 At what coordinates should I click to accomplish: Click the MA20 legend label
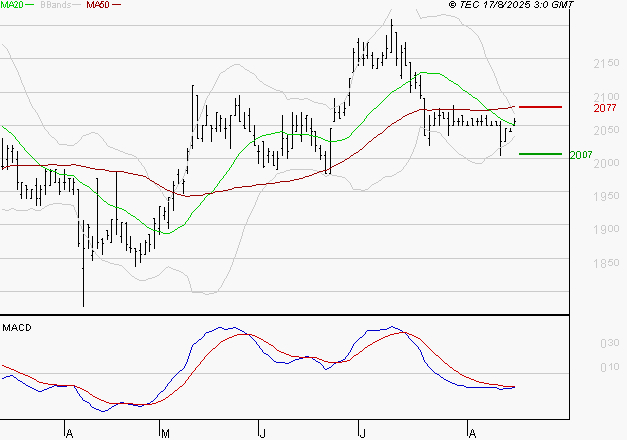13,6
